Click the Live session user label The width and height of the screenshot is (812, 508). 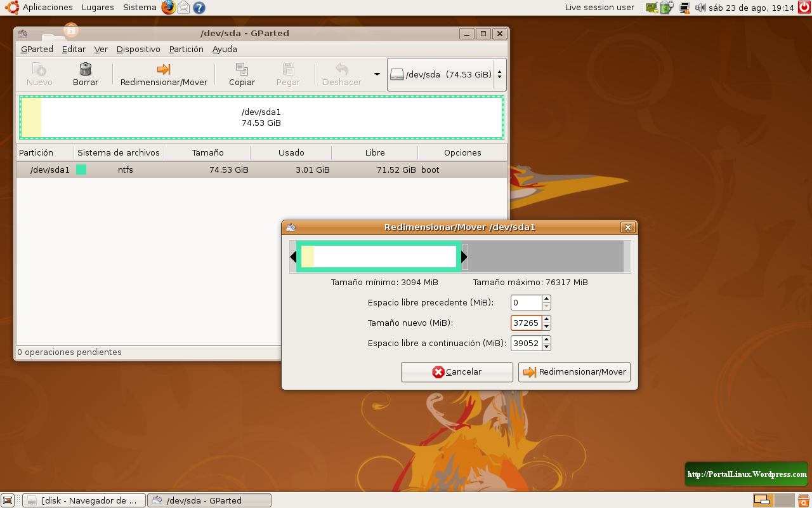click(599, 8)
